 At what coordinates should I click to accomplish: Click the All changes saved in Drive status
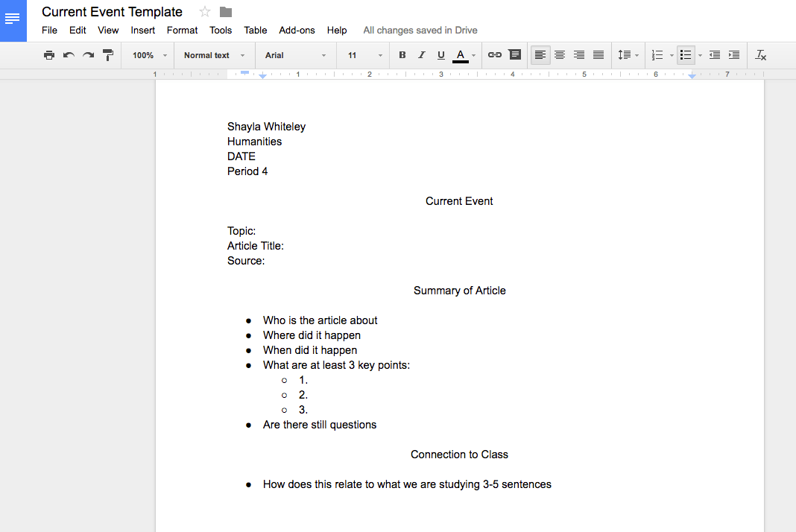pyautogui.click(x=420, y=31)
